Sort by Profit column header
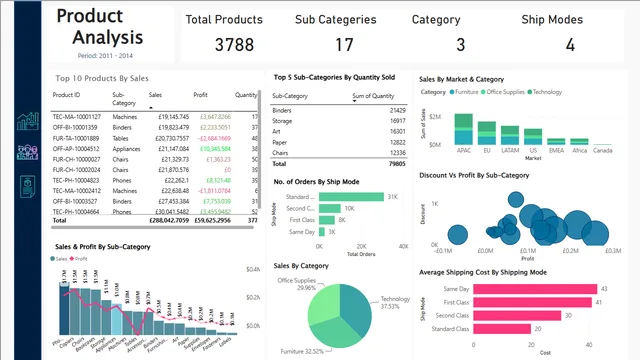Viewport: 640px width, 360px height. point(200,95)
